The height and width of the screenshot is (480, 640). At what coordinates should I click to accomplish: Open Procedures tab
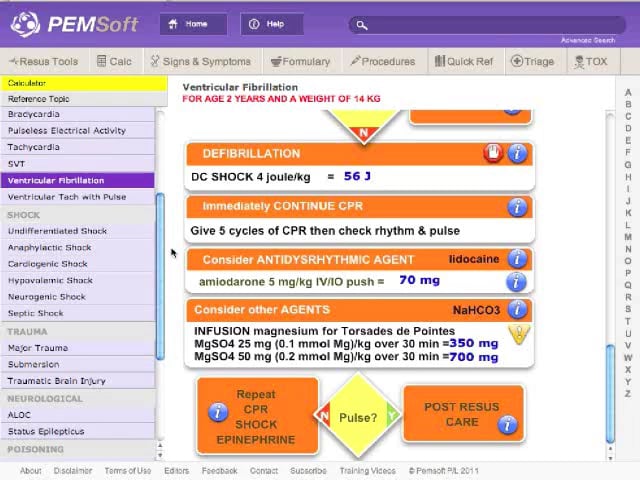click(384, 62)
